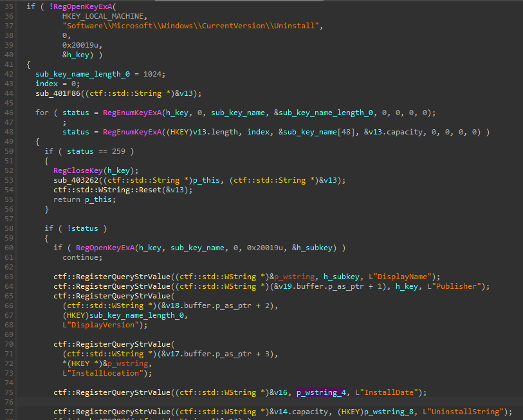Select &h_subkey argument on line 60
523x420 pixels.
pyautogui.click(x=312, y=248)
